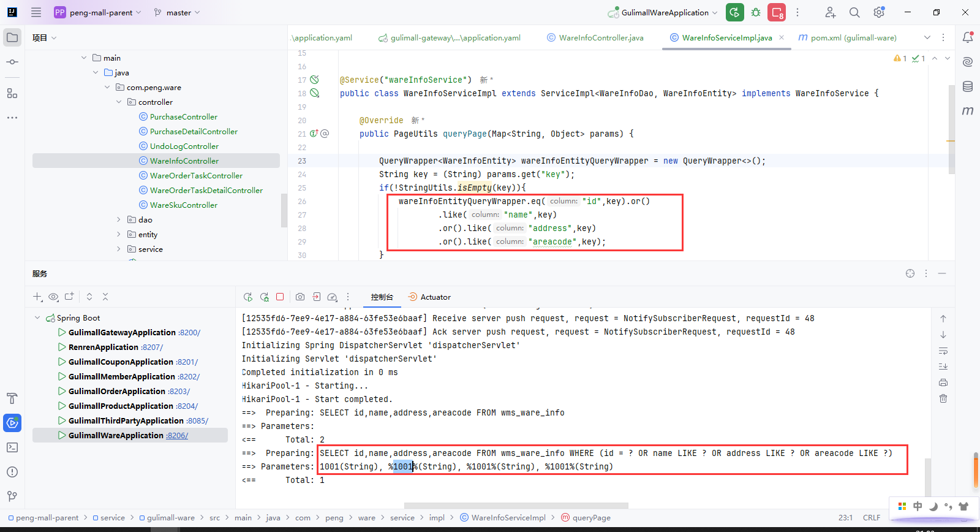Add a service with the plus button
Screen dimensions: 980x532
click(37, 297)
